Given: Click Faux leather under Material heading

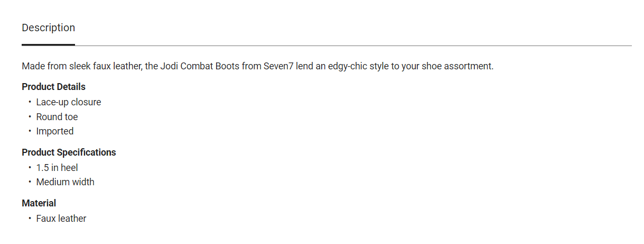Looking at the screenshot, I should [61, 219].
